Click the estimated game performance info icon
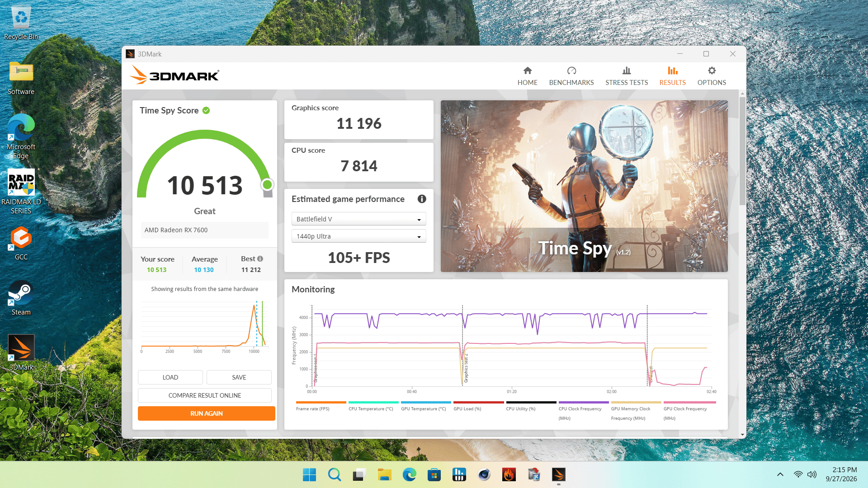The width and height of the screenshot is (868, 488). 422,199
